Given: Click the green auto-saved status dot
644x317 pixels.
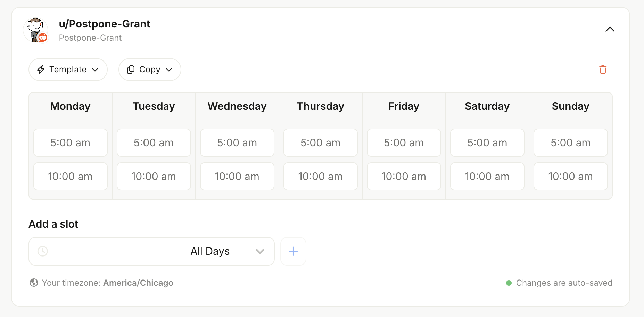Looking at the screenshot, I should coord(509,283).
